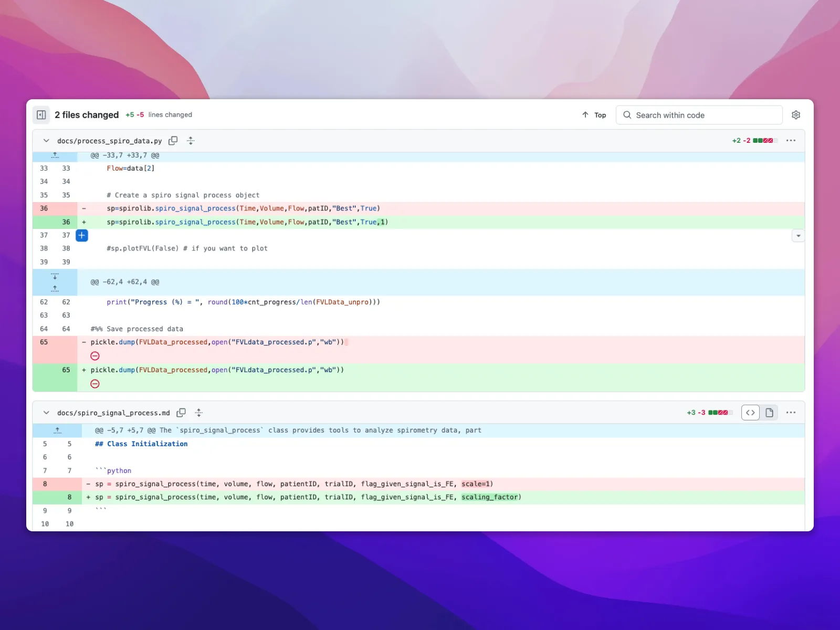Switch to source diff view
This screenshot has height=630, width=840.
point(750,413)
